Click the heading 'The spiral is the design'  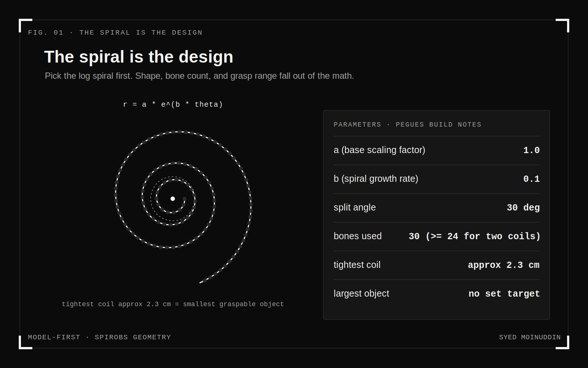(139, 57)
